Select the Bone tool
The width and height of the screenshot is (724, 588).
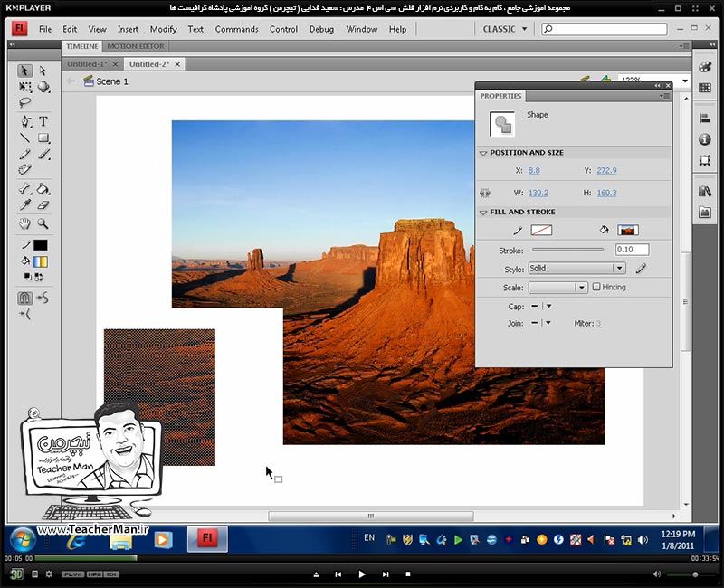(25, 189)
